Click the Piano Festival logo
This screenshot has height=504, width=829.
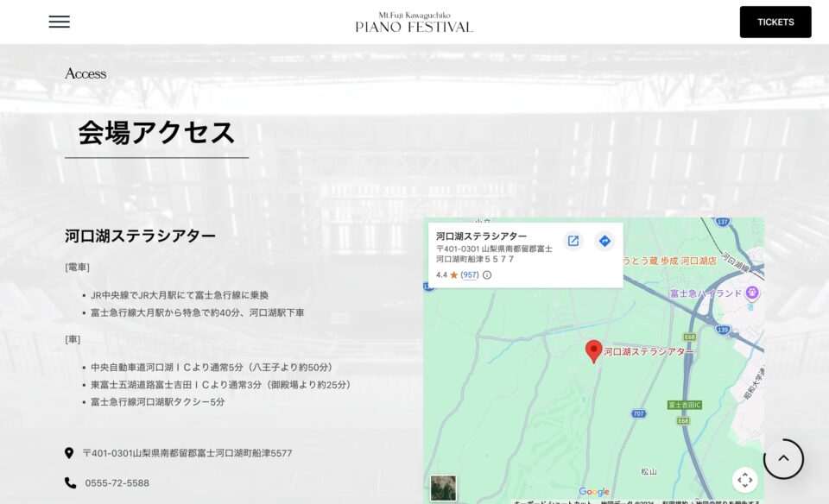click(x=414, y=22)
